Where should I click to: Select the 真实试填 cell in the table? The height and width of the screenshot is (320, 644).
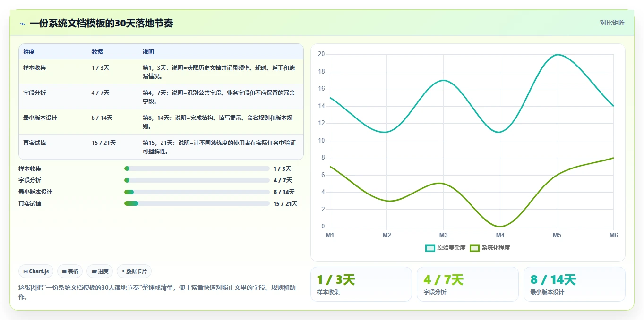[34, 143]
